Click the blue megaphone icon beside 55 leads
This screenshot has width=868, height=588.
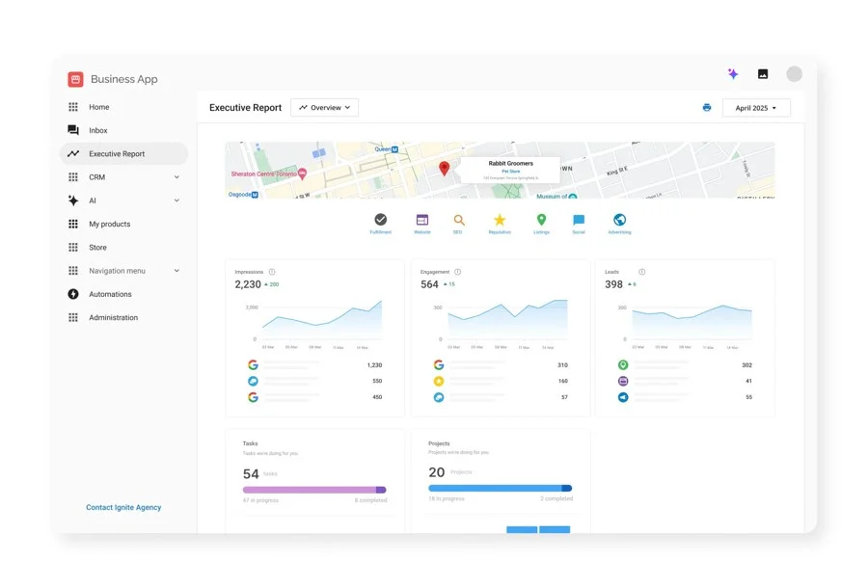click(623, 397)
